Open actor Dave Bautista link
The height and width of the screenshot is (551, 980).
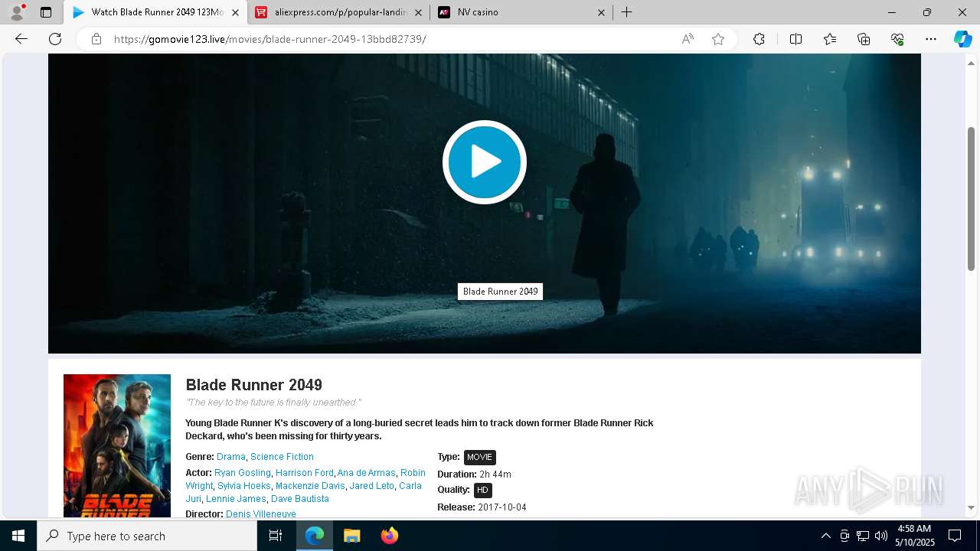(300, 499)
